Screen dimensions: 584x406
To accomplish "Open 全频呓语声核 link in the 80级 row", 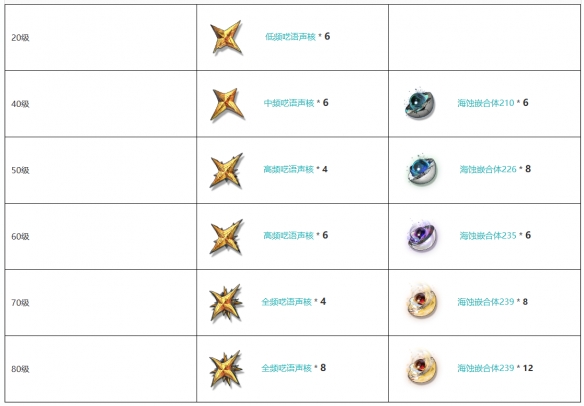I will point(287,368).
